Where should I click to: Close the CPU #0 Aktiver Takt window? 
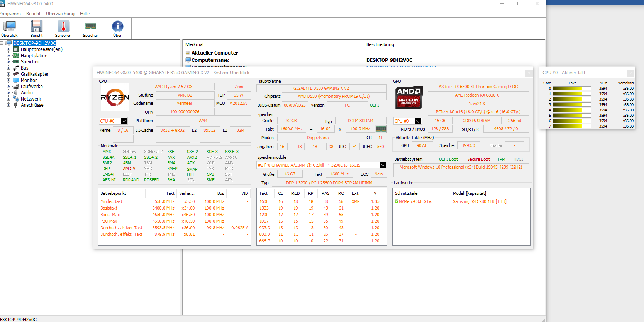(x=630, y=73)
